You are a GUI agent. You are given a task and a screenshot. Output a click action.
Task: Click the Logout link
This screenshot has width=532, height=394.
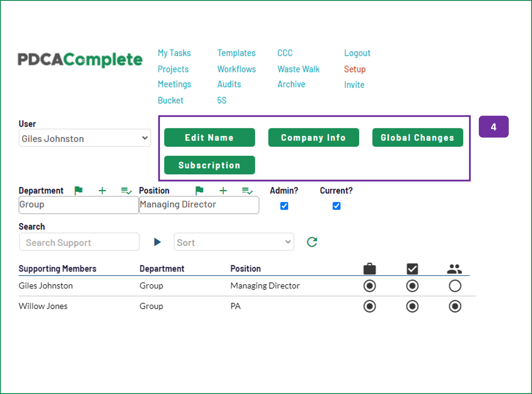point(357,53)
